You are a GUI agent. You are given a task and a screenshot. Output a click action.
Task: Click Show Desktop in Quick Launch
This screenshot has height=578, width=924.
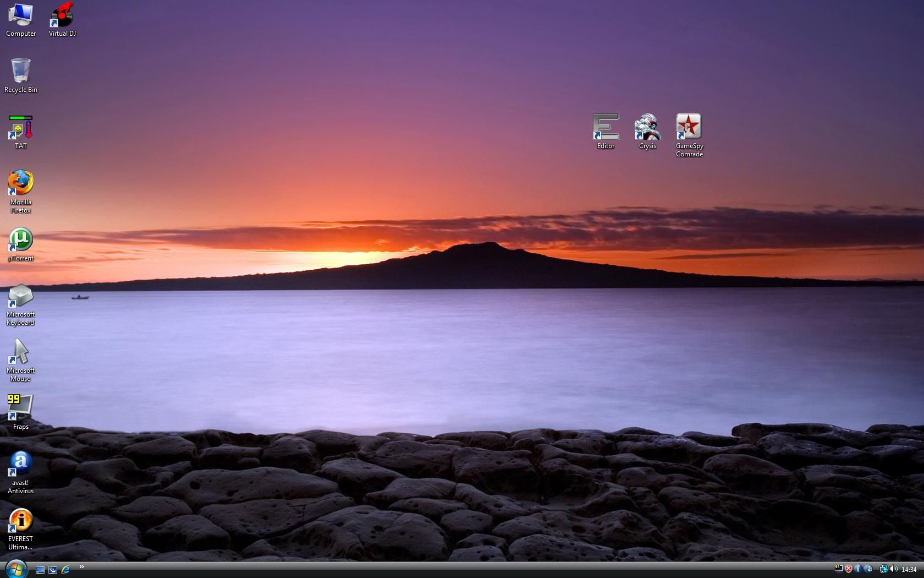click(40, 570)
